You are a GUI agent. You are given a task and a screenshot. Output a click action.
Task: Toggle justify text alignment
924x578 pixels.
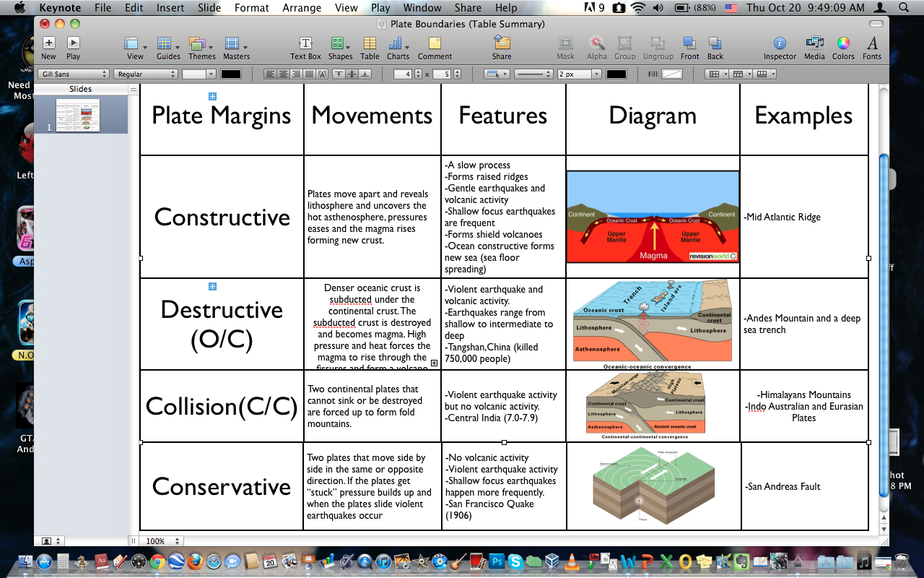click(309, 74)
